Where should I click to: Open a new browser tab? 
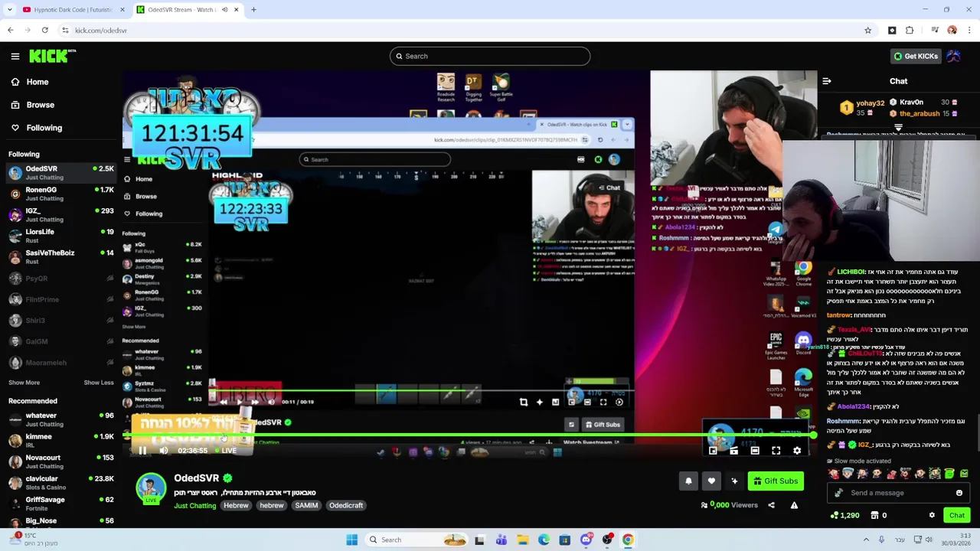(x=253, y=10)
